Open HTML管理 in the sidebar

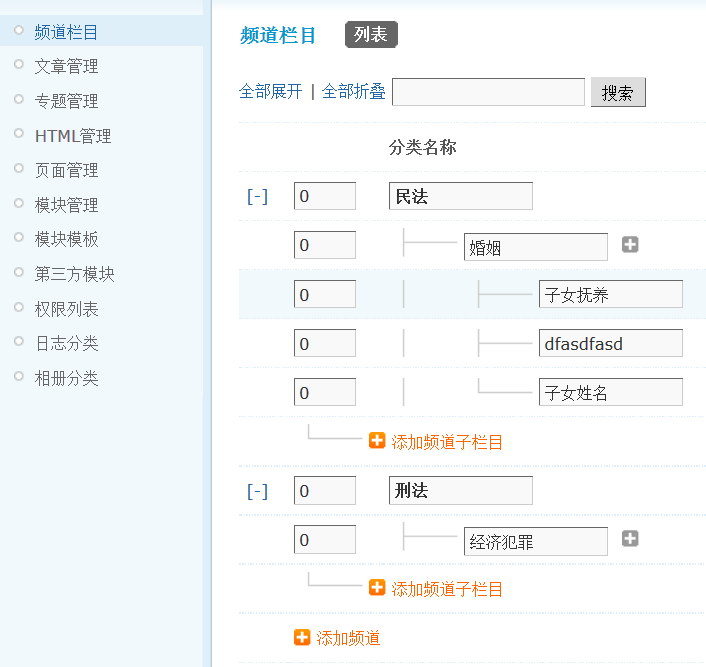72,136
